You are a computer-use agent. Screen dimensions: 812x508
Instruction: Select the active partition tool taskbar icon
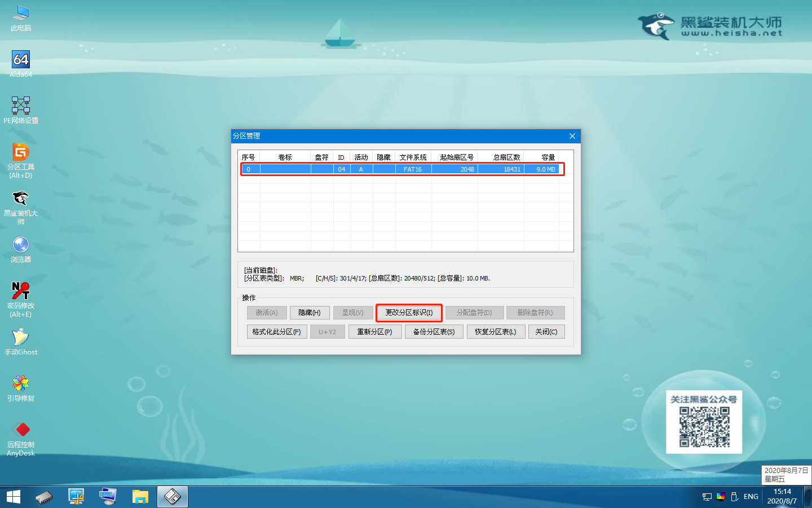[172, 497]
